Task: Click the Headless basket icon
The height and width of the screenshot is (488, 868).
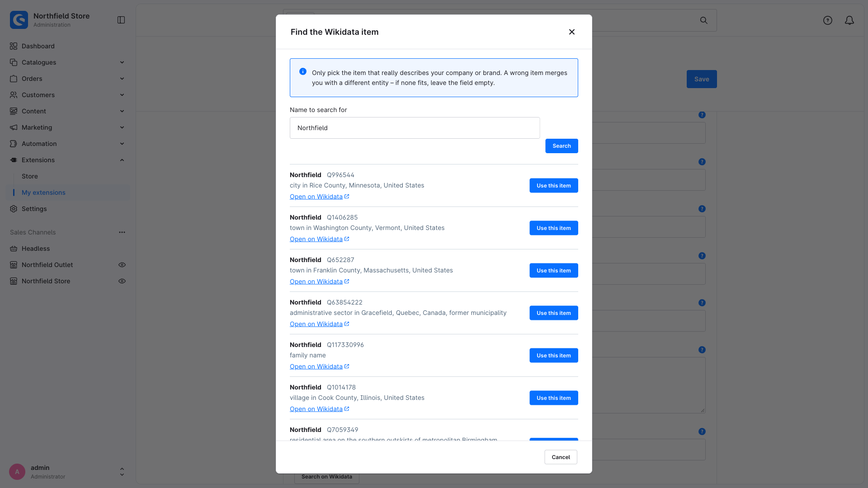Action: (x=14, y=249)
